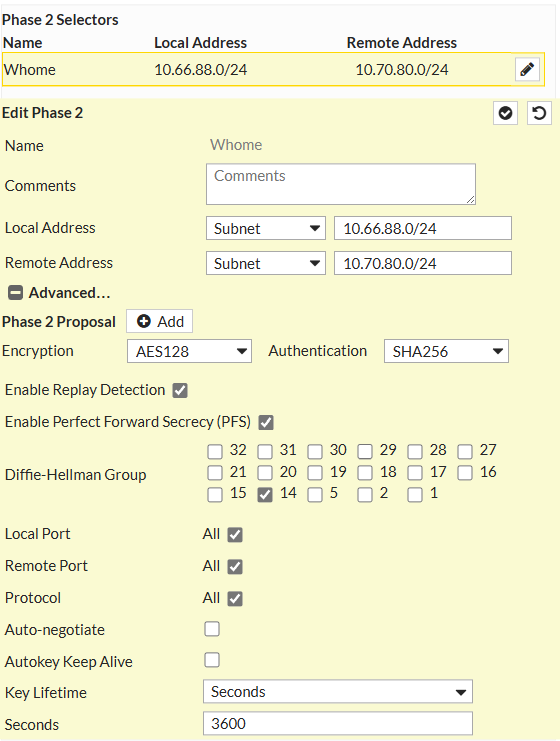Screen dimensions: 560x741
Task: Click the Seconds 3600 input field
Action: [x=338, y=724]
